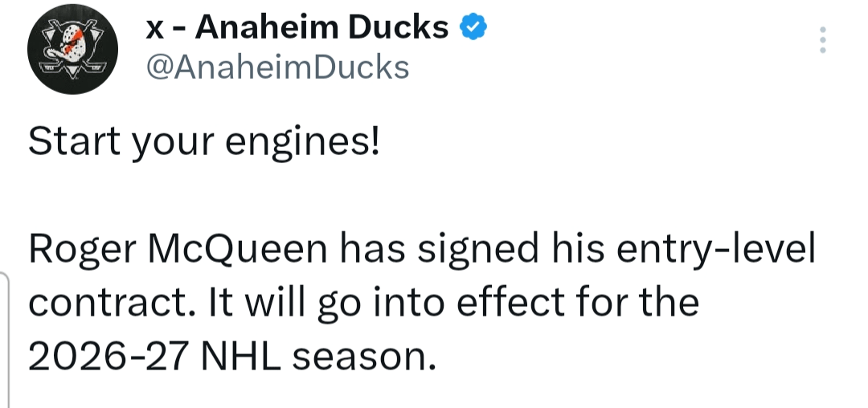Click the blue verified checkmark badge

pos(472,28)
